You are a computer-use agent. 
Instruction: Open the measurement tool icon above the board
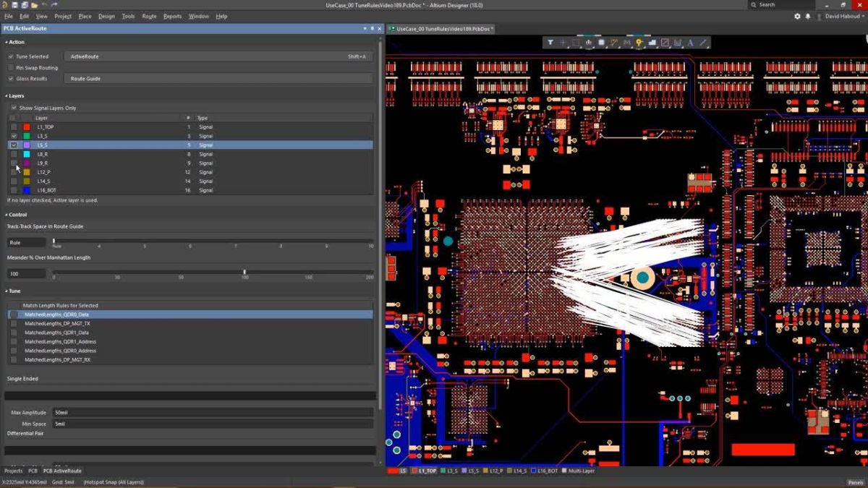613,42
